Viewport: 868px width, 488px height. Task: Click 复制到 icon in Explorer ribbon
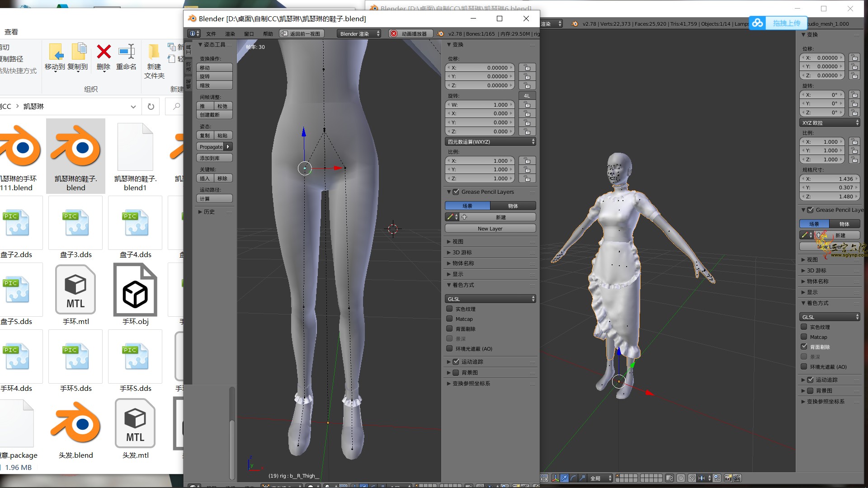(x=79, y=52)
